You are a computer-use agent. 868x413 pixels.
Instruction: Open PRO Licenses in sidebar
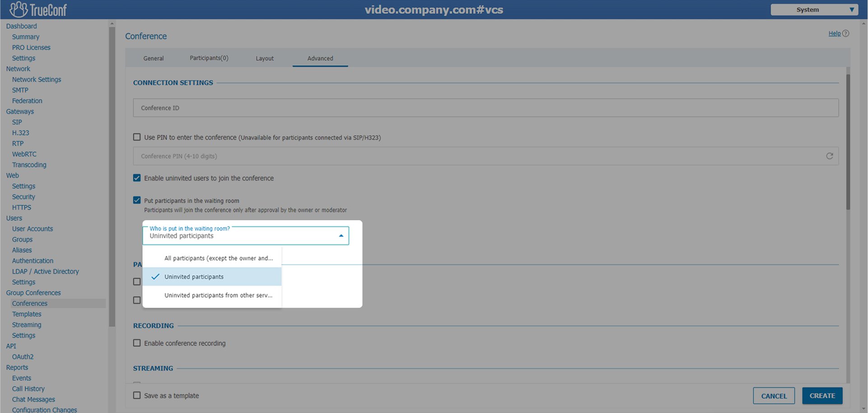31,47
